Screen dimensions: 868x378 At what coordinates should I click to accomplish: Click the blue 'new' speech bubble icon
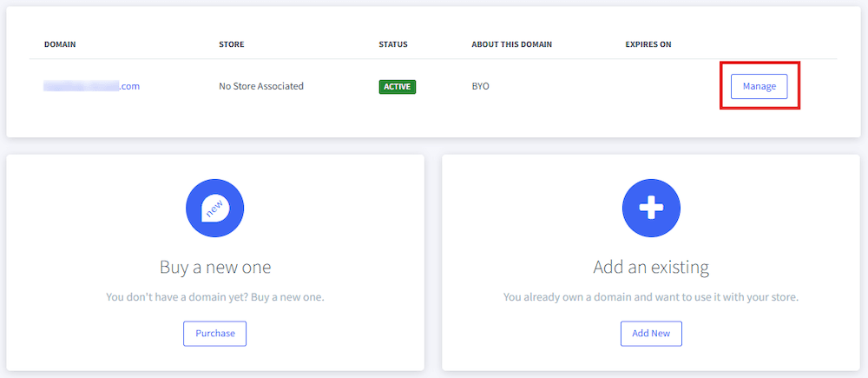click(x=214, y=209)
